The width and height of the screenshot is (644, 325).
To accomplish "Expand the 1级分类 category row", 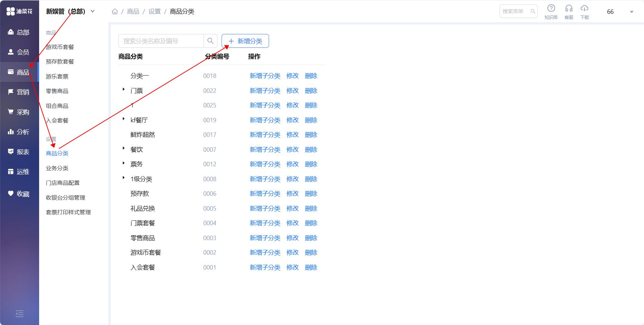I will (124, 178).
